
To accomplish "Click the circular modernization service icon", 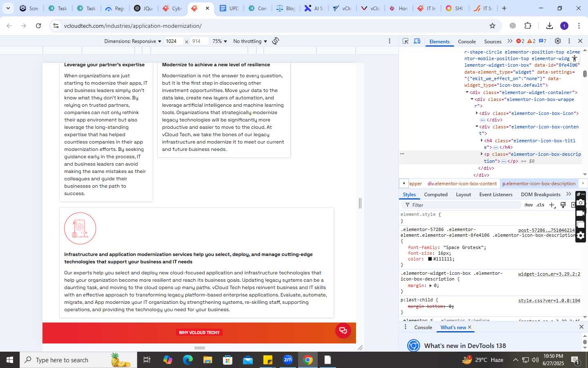I will tap(80, 228).
